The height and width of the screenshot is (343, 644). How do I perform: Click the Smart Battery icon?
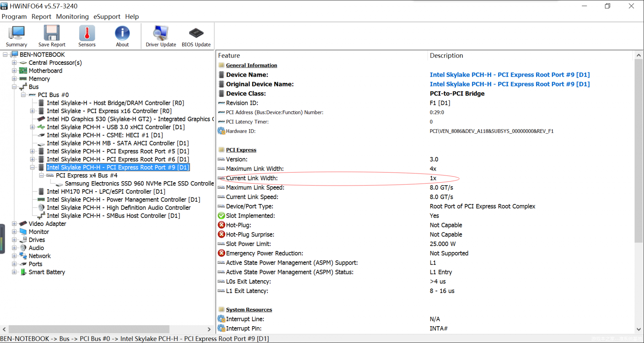point(23,272)
